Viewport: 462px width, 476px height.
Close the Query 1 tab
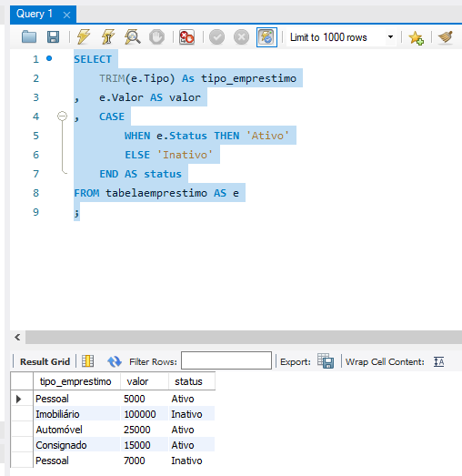pos(66,15)
